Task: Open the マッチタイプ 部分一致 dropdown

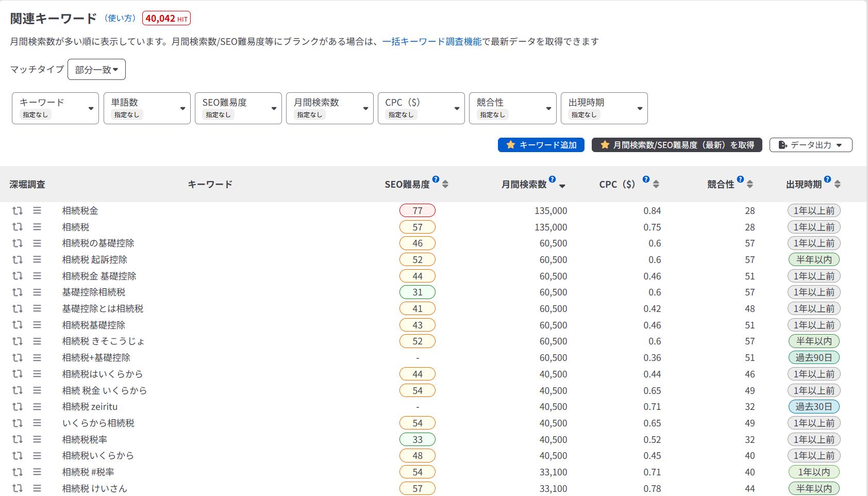Action: 96,70
